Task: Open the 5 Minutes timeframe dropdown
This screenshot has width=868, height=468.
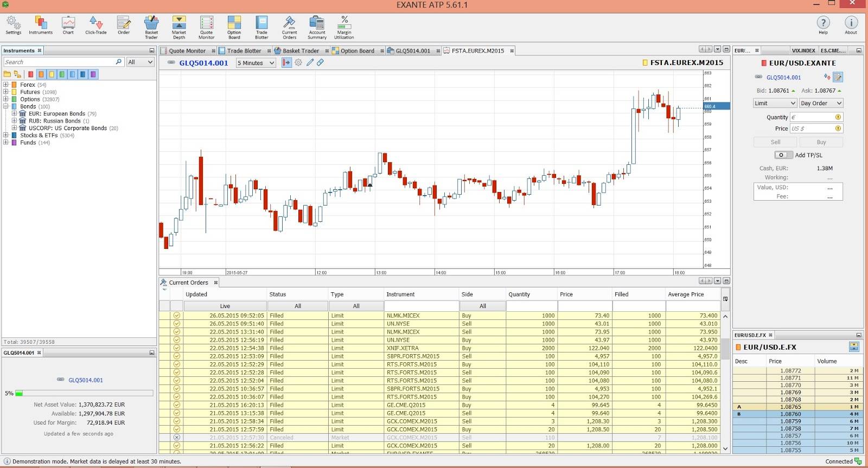Action: pyautogui.click(x=256, y=63)
